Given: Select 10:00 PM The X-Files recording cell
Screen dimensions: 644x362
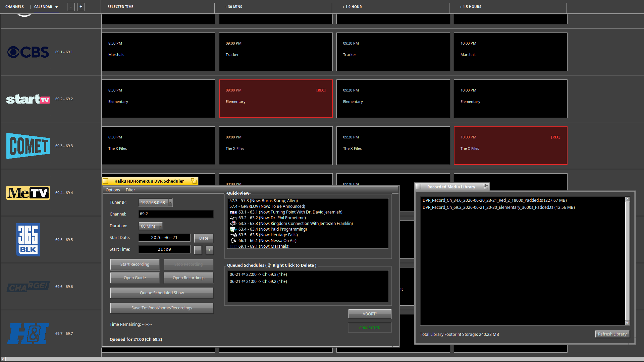Looking at the screenshot, I should [x=511, y=145].
